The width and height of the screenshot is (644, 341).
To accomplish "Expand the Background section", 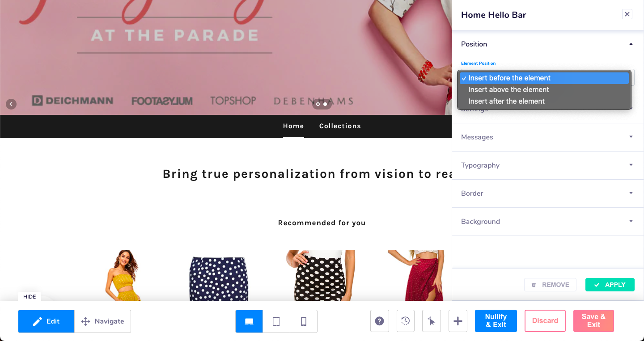I will (547, 222).
